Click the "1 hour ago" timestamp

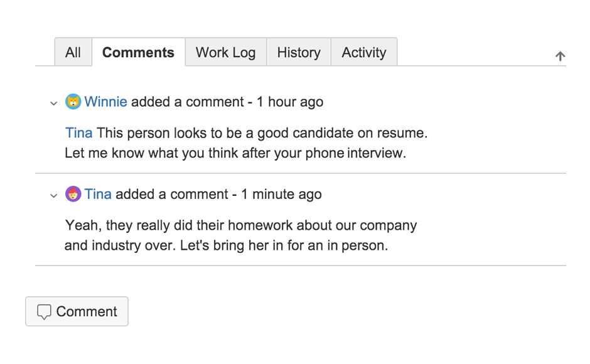pyautogui.click(x=289, y=102)
